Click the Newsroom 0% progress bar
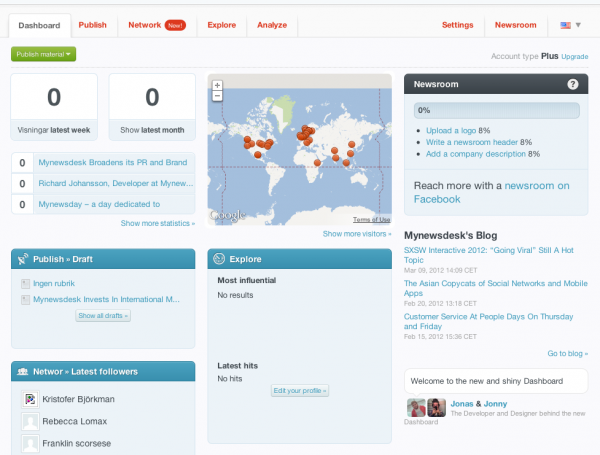600x455 pixels. [x=497, y=111]
